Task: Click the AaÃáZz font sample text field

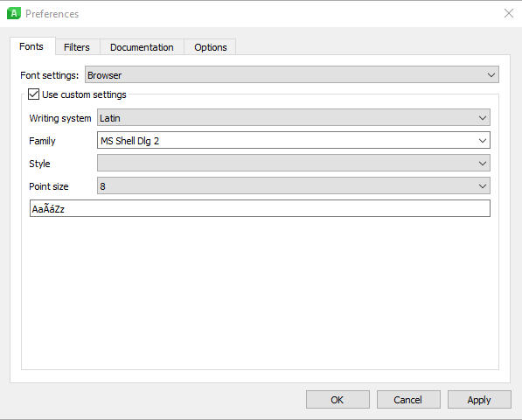Action: click(260, 208)
